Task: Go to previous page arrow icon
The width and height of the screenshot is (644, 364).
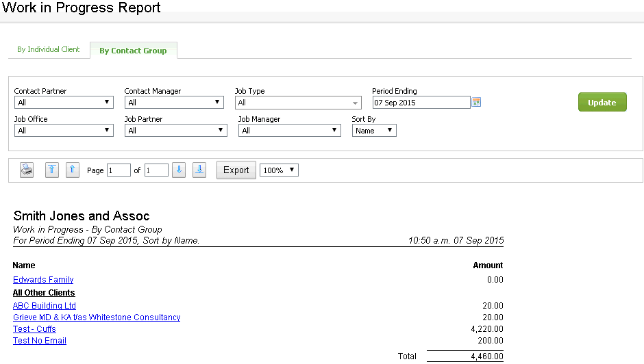Action: (73, 170)
